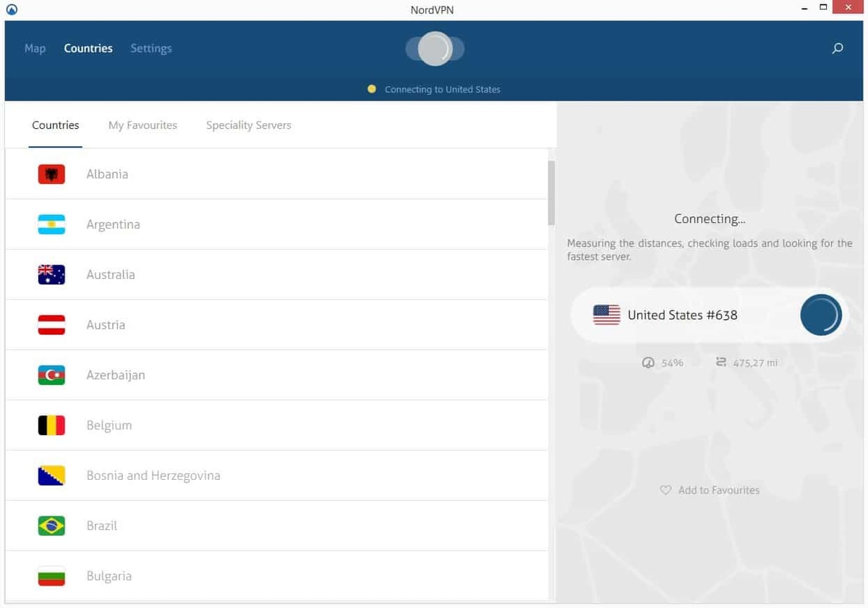Click the Brazil flag icon
The image size is (868, 608).
coord(51,525)
